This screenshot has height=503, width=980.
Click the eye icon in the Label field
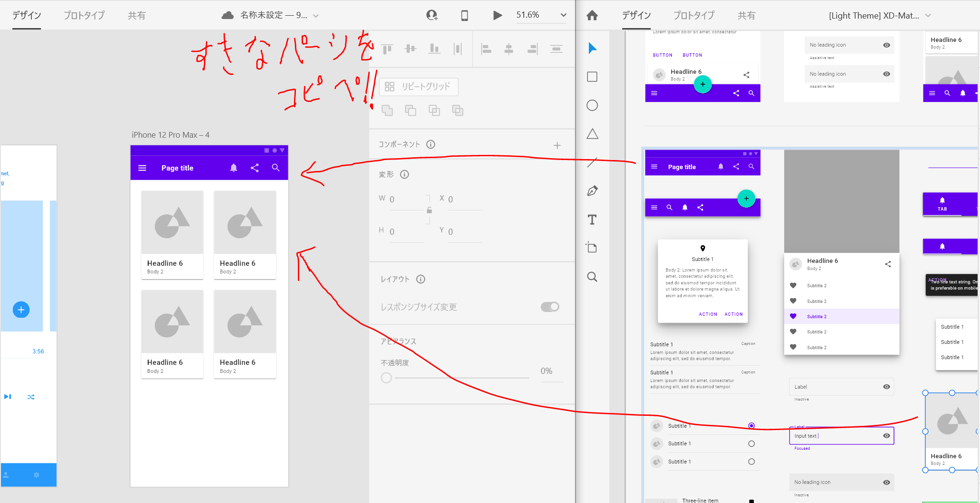[x=887, y=387]
